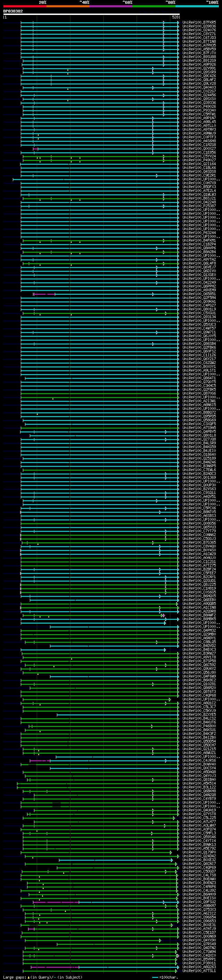The image size is (222, 980).
Task: Select hit label UniRef100_Q4SDS8
Action: tap(199, 172)
